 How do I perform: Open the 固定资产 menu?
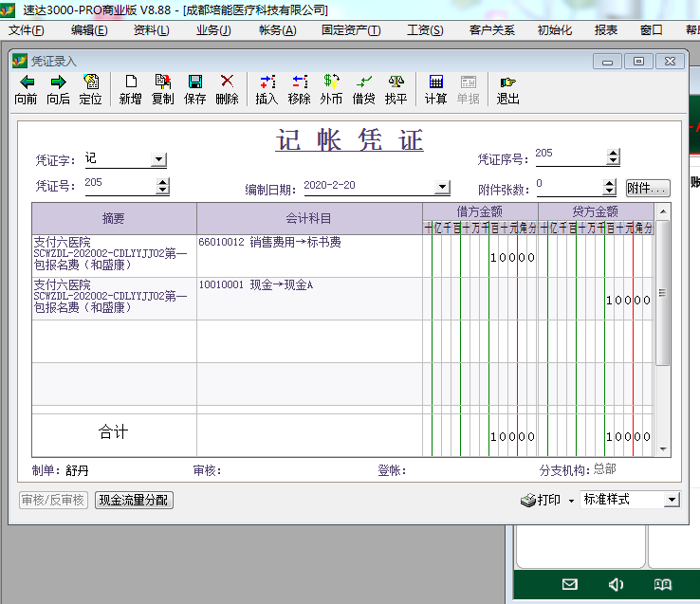pos(351,30)
